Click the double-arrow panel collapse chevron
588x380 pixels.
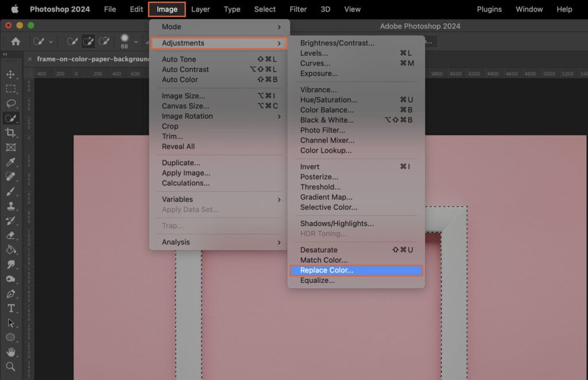tap(5, 53)
